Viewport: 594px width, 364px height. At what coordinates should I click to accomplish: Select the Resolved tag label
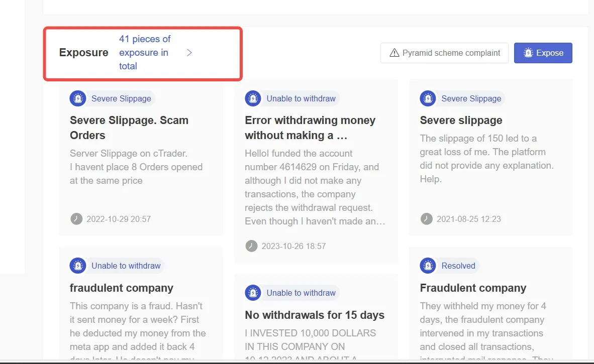click(458, 266)
